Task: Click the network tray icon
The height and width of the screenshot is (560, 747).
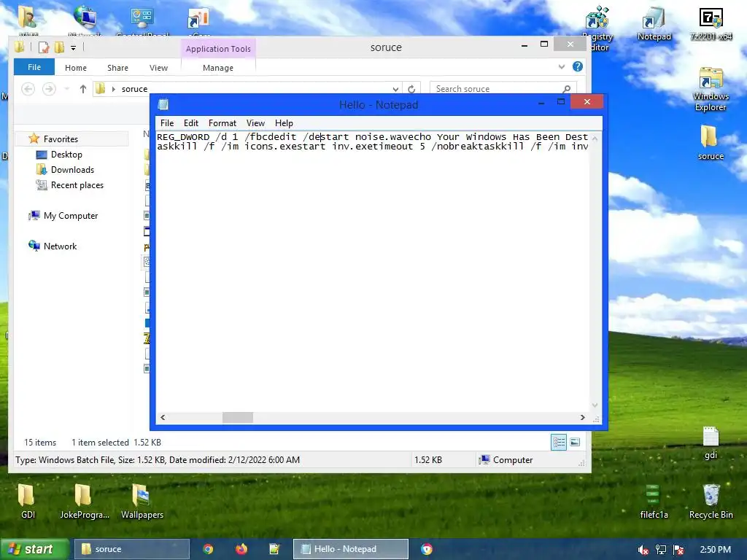Action: click(x=661, y=550)
